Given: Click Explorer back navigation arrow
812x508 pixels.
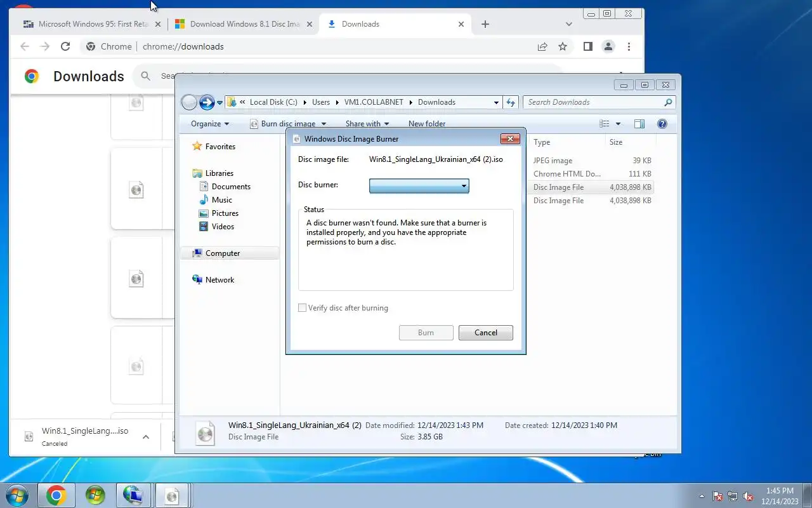Looking at the screenshot, I should (x=189, y=102).
